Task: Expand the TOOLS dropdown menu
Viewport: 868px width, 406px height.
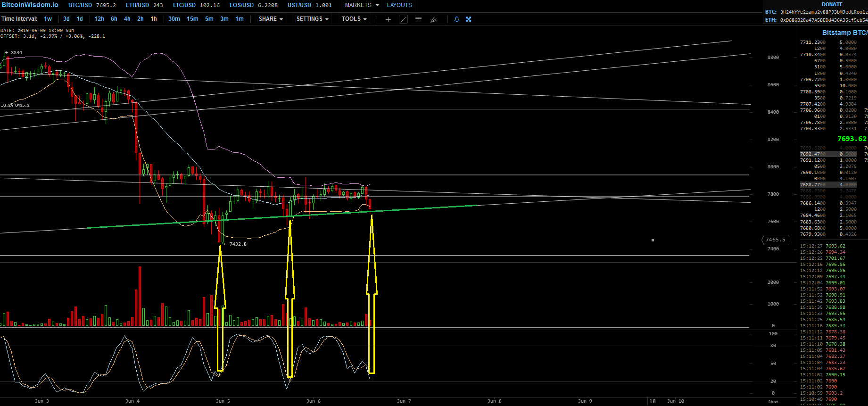Action: click(354, 19)
